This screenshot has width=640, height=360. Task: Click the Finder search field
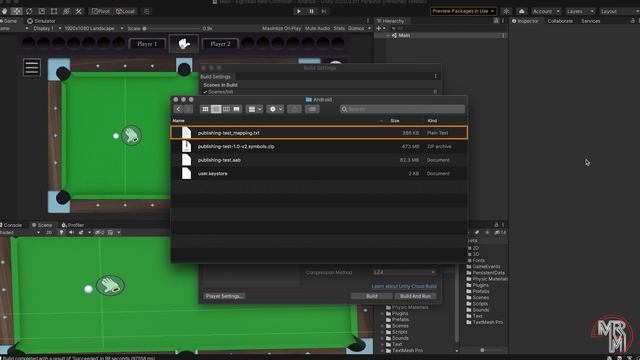[x=402, y=109]
